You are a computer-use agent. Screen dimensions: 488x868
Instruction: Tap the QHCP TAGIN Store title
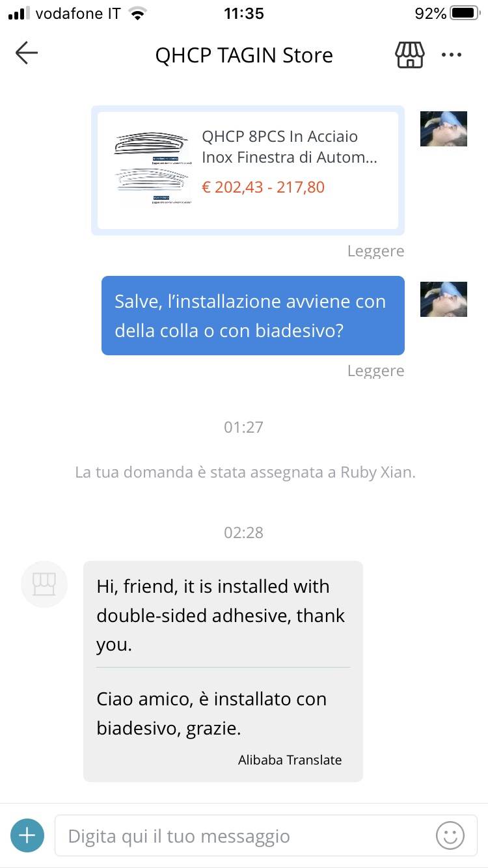pos(244,55)
